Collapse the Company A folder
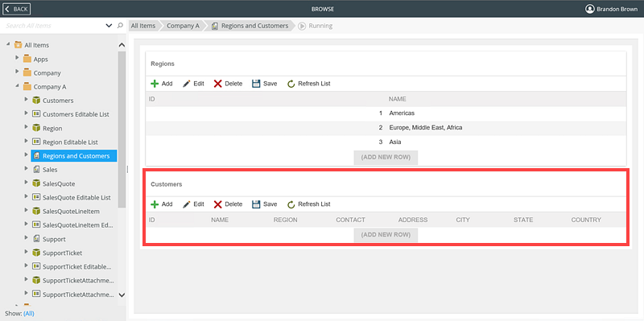Image resolution: width=644 pixels, height=321 pixels. coord(17,86)
